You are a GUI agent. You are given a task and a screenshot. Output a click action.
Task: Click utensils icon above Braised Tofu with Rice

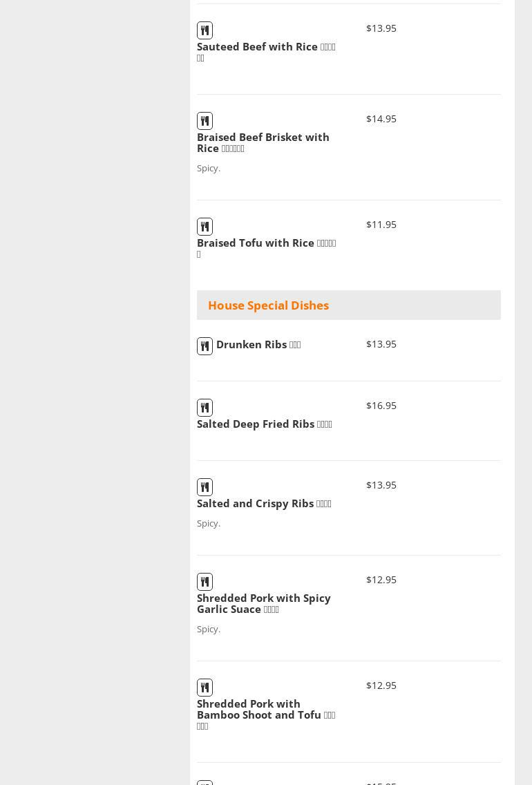205,227
